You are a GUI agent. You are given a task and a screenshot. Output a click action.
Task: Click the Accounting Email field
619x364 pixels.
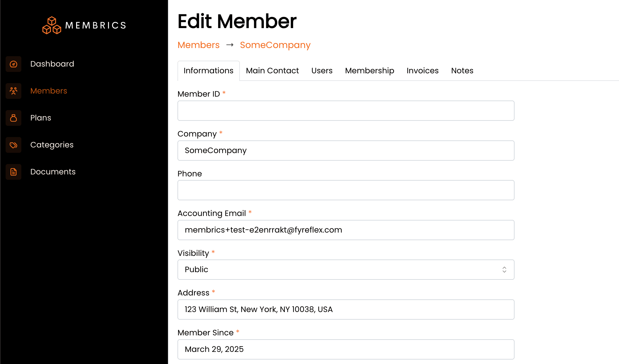coord(345,230)
